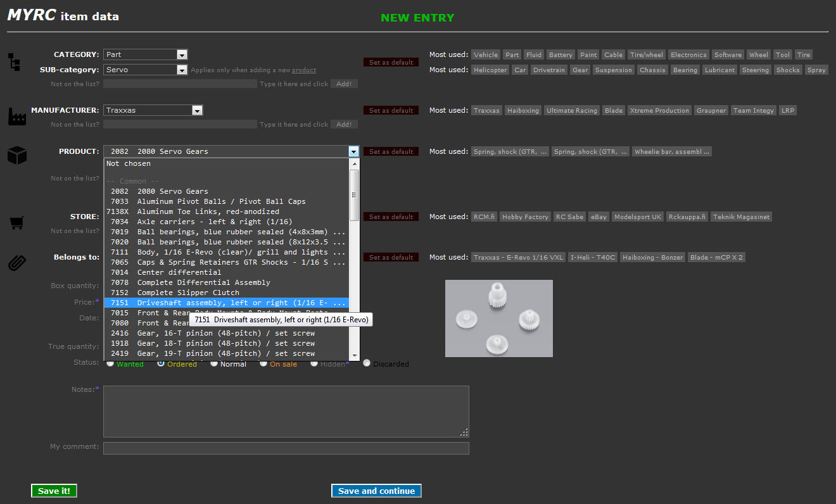Select the Wanted status radio button
The image size is (836, 504).
click(x=110, y=363)
